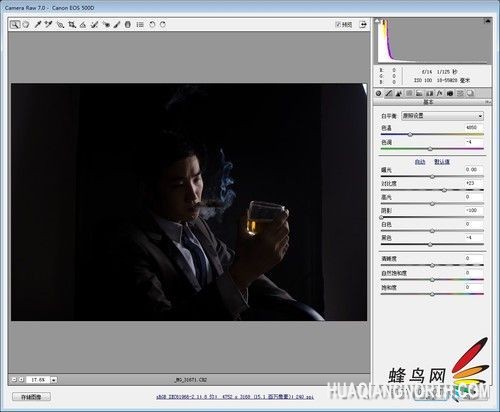Screen dimensions: 500x412
Task: Toggle highlight clipping warning on histogram
Action: (488, 21)
